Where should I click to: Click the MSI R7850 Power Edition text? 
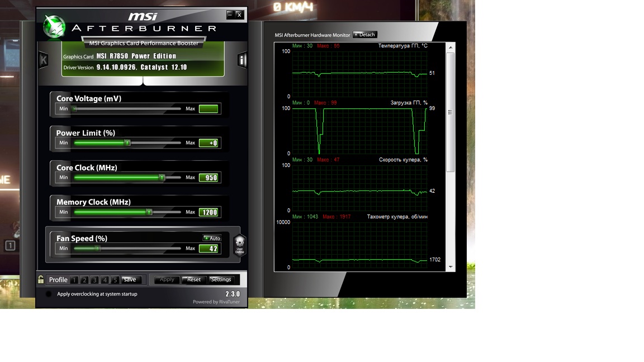136,56
